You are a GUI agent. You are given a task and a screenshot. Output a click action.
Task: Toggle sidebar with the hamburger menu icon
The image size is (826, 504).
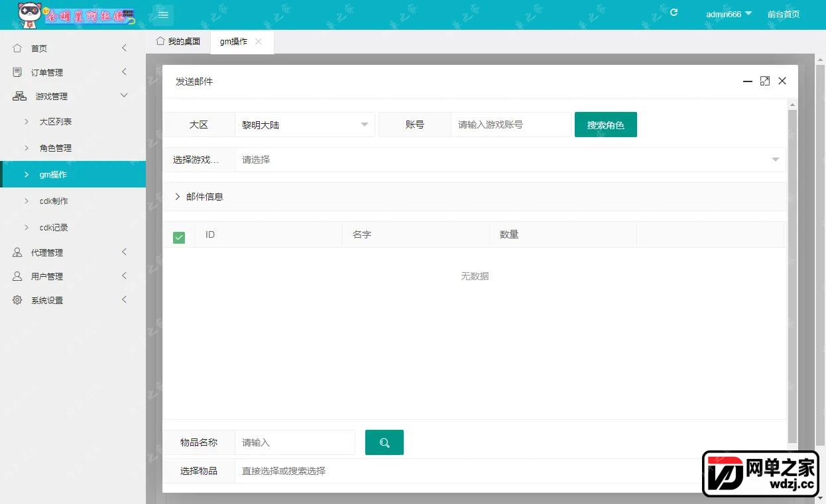(163, 15)
